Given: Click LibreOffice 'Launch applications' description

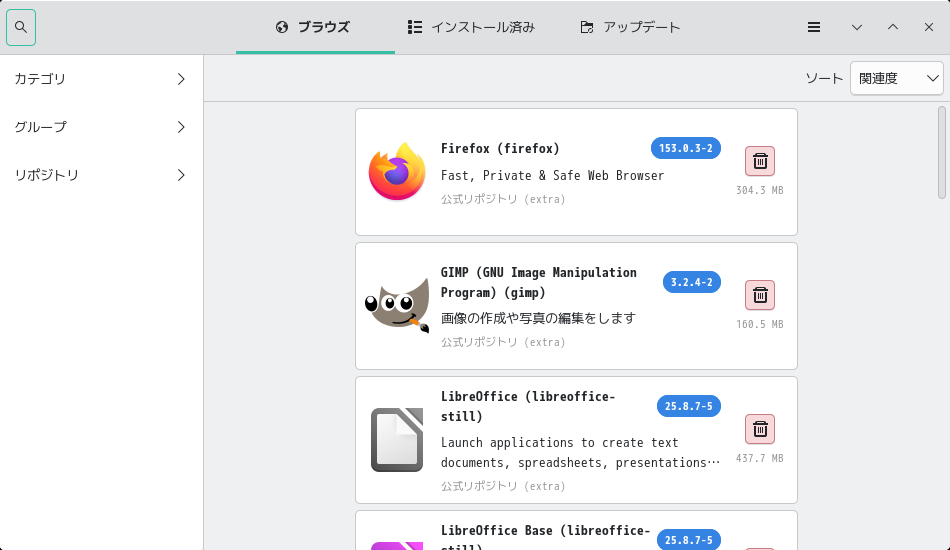Looking at the screenshot, I should click(580, 452).
